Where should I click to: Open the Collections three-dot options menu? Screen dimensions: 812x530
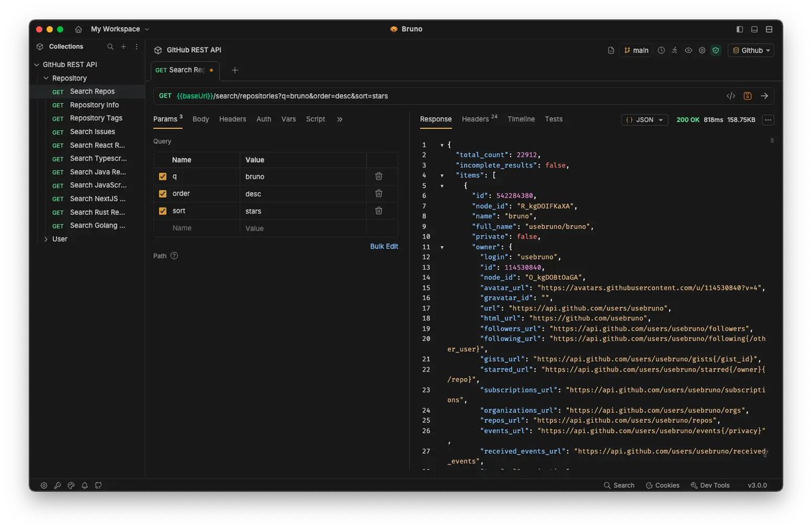137,47
